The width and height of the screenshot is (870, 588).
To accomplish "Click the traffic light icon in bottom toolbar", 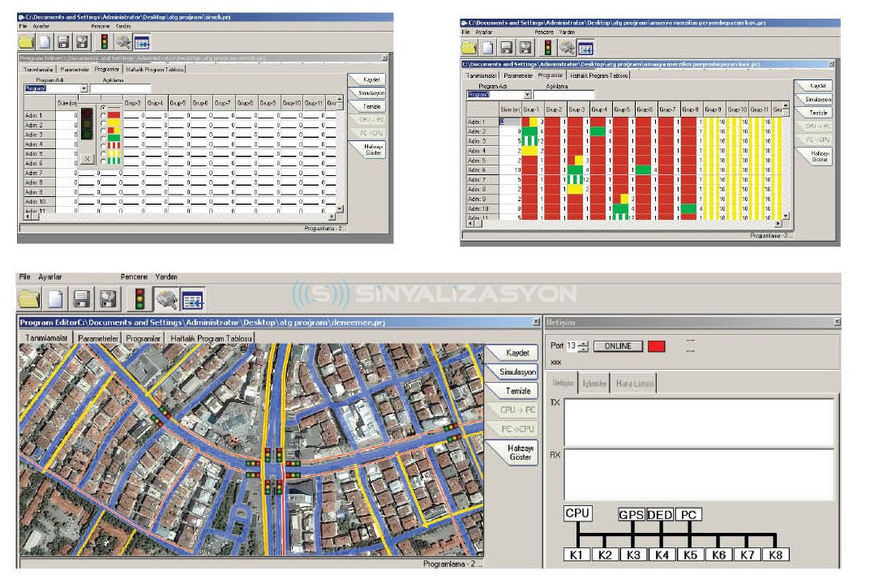I will coord(139,299).
